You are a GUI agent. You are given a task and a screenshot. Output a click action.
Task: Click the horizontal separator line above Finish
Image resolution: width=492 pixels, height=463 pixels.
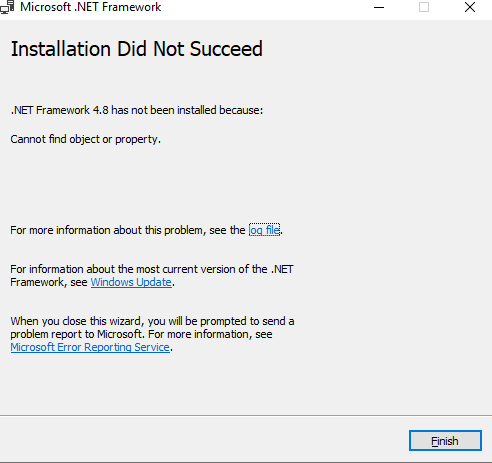click(246, 416)
